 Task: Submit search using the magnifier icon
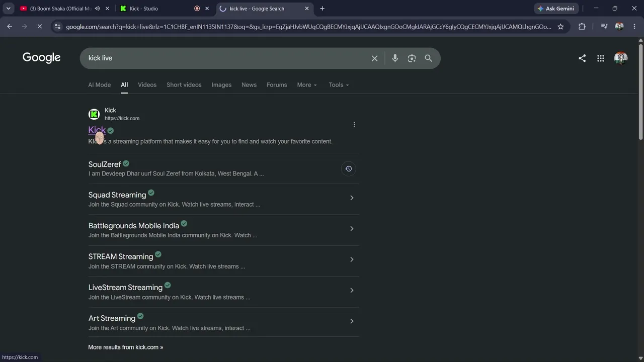coord(428,58)
